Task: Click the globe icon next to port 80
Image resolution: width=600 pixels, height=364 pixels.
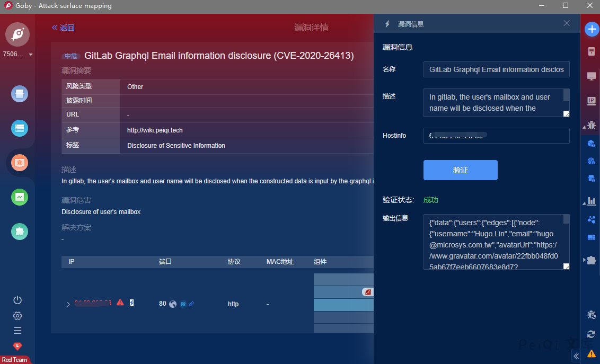Action: 172,304
